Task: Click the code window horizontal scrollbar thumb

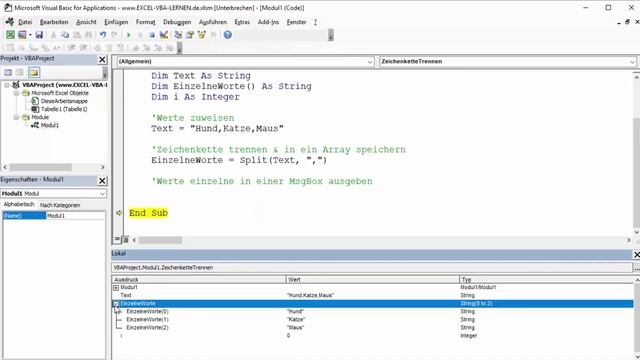Action: [x=160, y=240]
